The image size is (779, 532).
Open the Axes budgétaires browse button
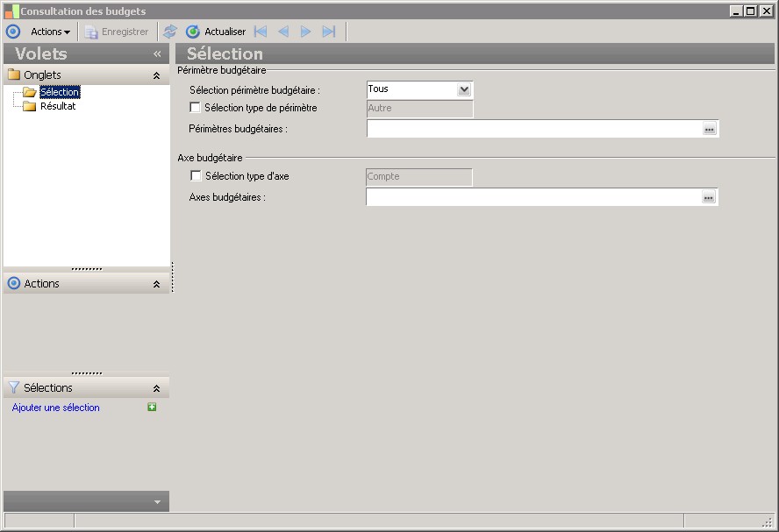[x=709, y=197]
